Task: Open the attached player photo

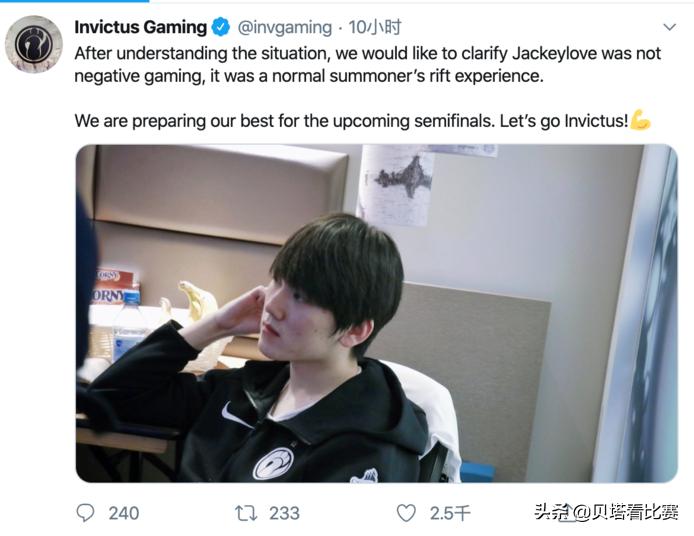Action: tap(377, 313)
